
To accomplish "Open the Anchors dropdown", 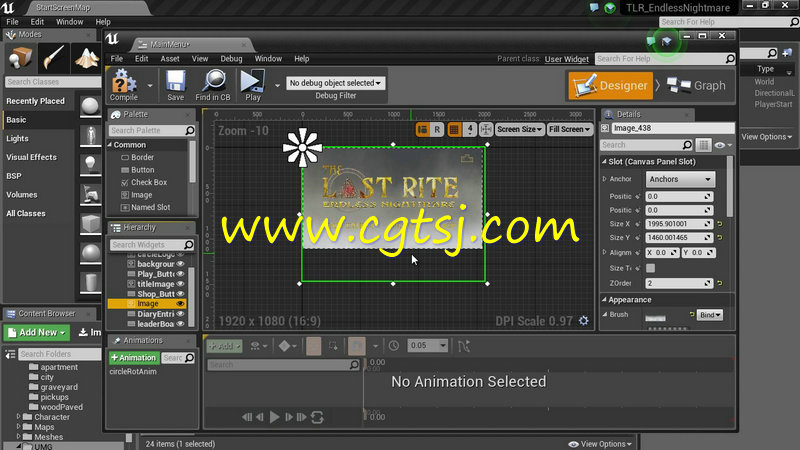I will [x=680, y=179].
